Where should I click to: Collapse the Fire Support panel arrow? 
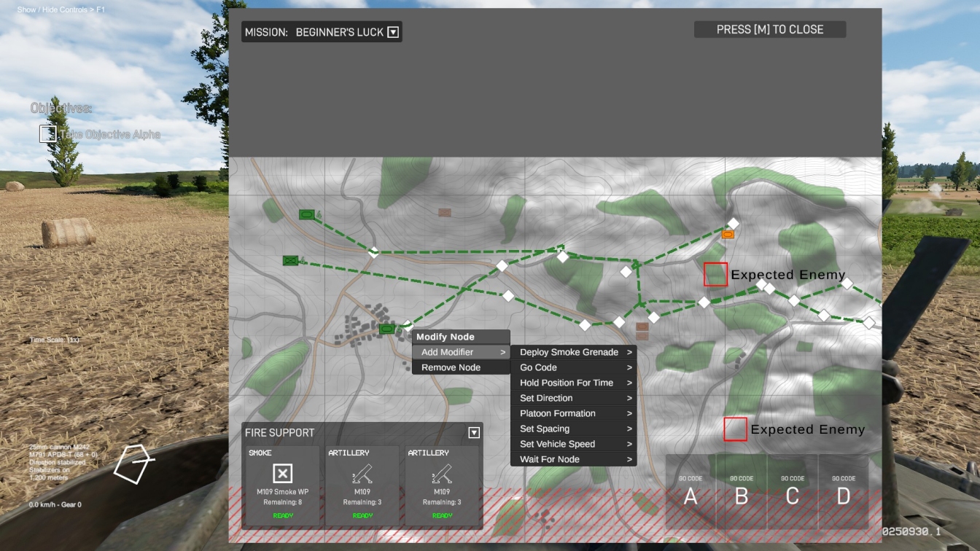(x=474, y=433)
